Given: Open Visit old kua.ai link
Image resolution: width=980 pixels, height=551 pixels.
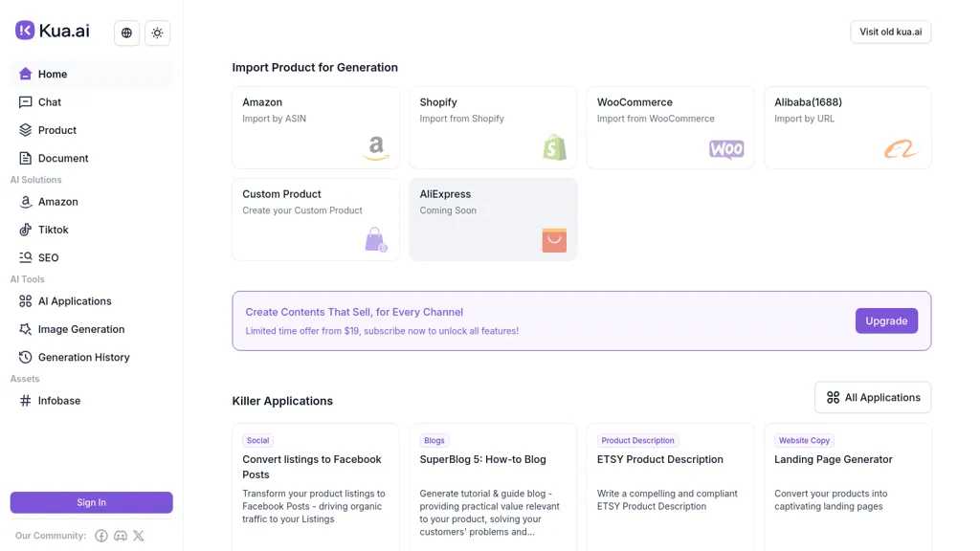Looking at the screenshot, I should click(890, 31).
